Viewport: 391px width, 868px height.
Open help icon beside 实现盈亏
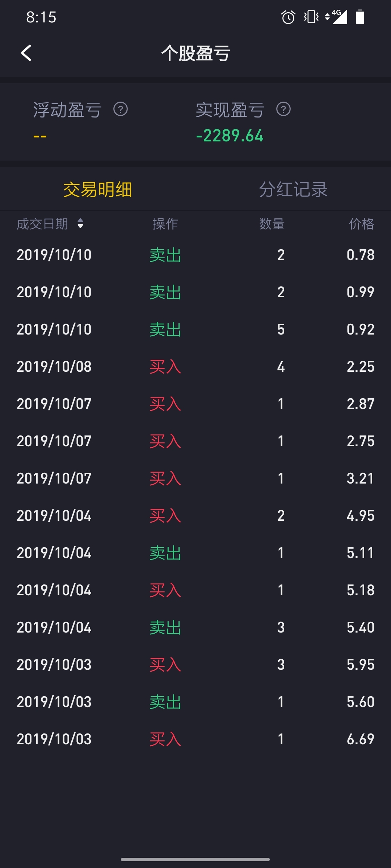283,109
